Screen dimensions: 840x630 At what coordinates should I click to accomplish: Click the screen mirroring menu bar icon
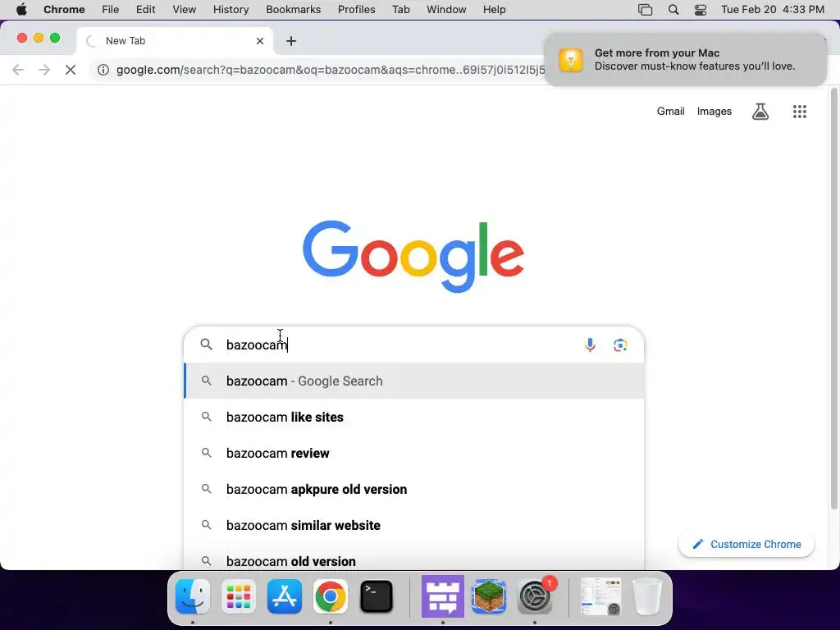point(645,10)
